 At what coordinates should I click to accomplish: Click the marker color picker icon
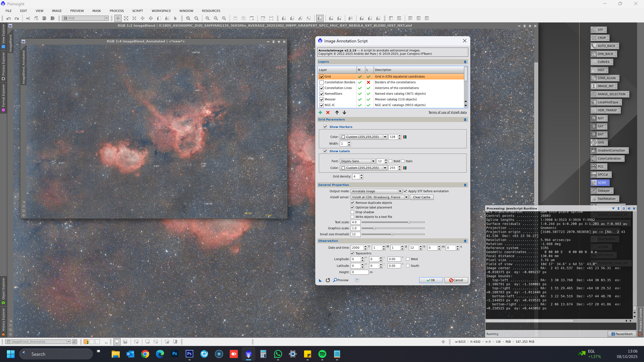coord(405,137)
